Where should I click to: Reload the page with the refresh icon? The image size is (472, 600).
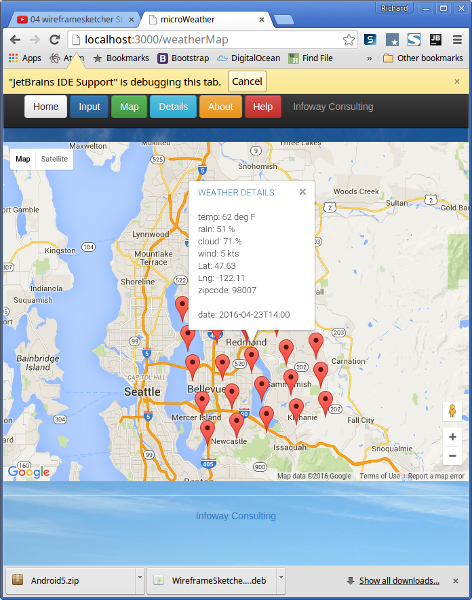55,39
